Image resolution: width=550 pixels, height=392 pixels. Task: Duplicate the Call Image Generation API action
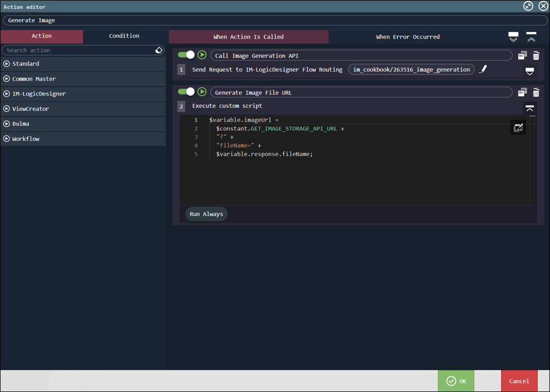coord(522,55)
